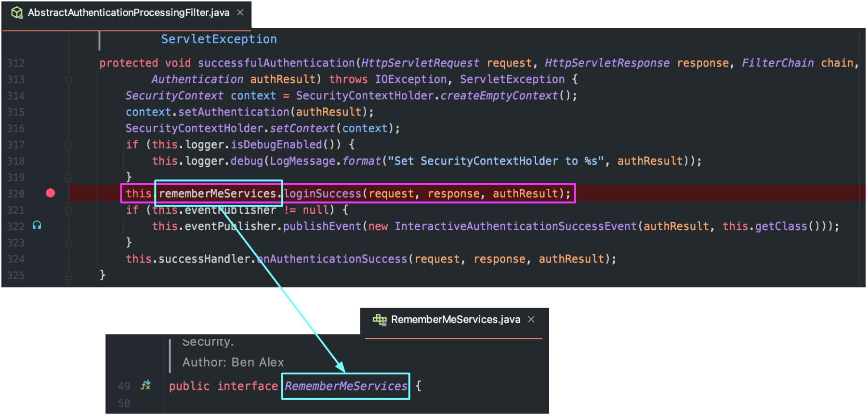Click the "Set SecurityContextHolder to %s" string
The width and height of the screenshot is (868, 416).
(496, 161)
